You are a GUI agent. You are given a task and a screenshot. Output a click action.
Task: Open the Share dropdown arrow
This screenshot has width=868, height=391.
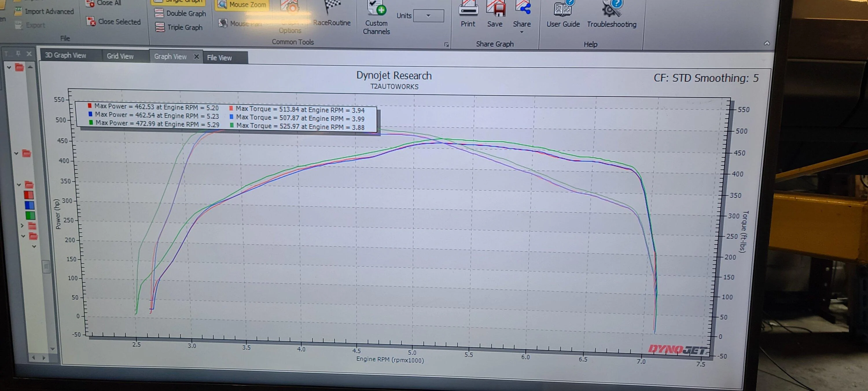(x=522, y=32)
